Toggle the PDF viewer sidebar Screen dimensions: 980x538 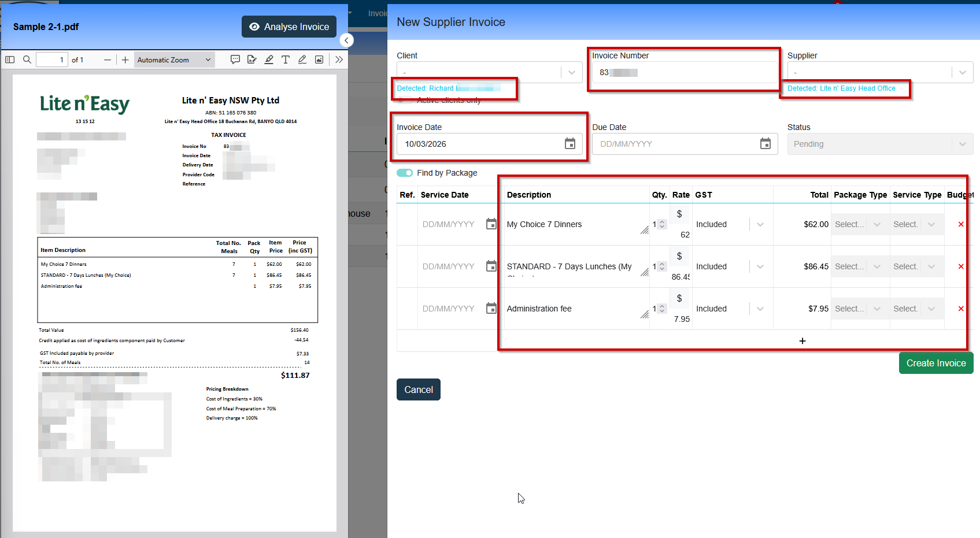tap(10, 60)
